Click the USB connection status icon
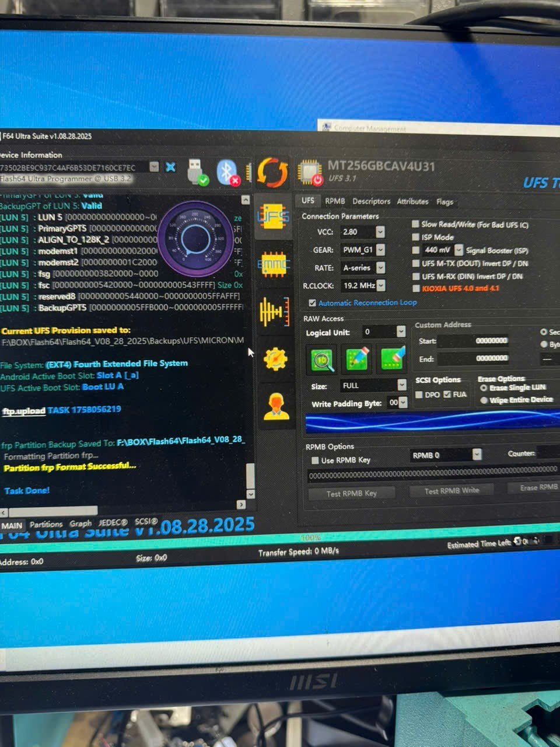This screenshot has height=747, width=560. point(198,172)
